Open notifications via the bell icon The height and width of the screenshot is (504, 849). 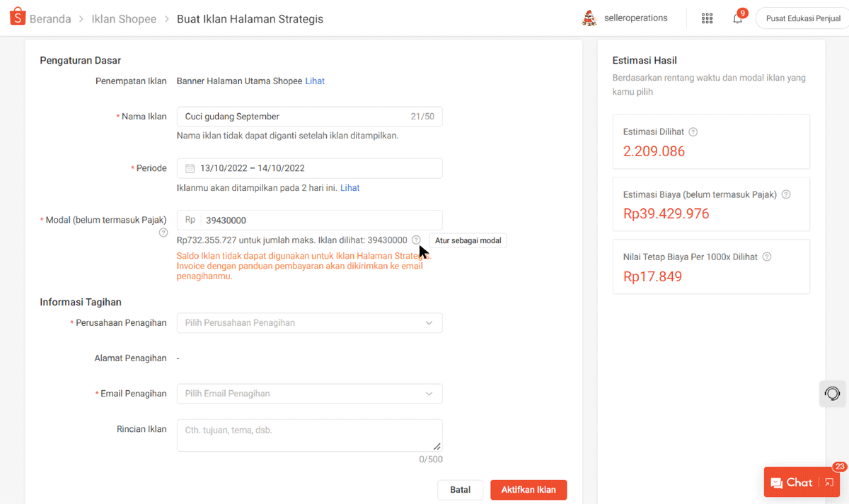[x=737, y=18]
